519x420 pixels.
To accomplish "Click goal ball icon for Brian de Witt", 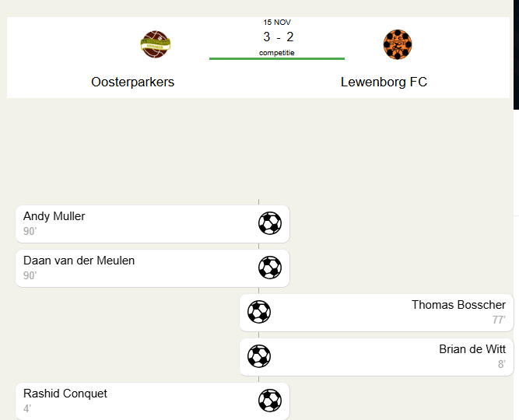I will point(259,356).
